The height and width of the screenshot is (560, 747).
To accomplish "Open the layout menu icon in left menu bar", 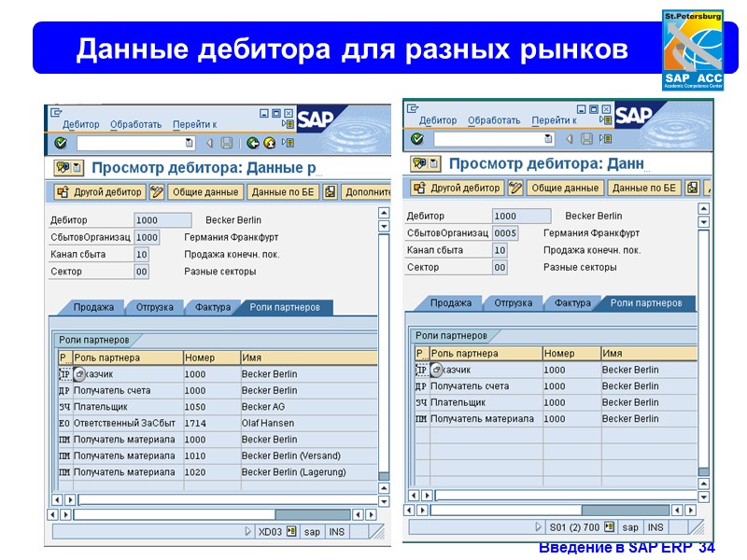I will click(288, 124).
